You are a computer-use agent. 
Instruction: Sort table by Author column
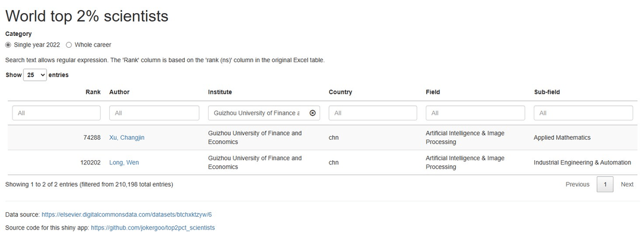click(119, 92)
